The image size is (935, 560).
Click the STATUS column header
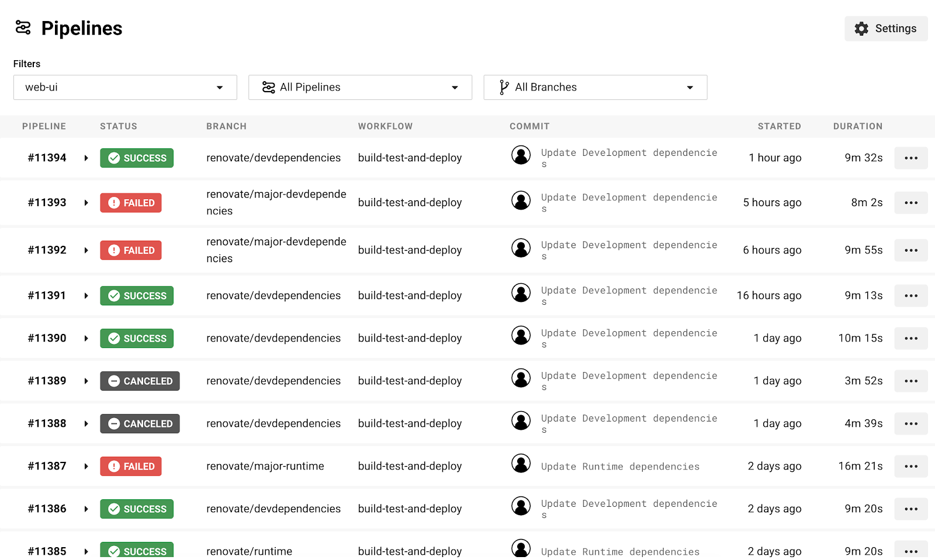coord(119,126)
